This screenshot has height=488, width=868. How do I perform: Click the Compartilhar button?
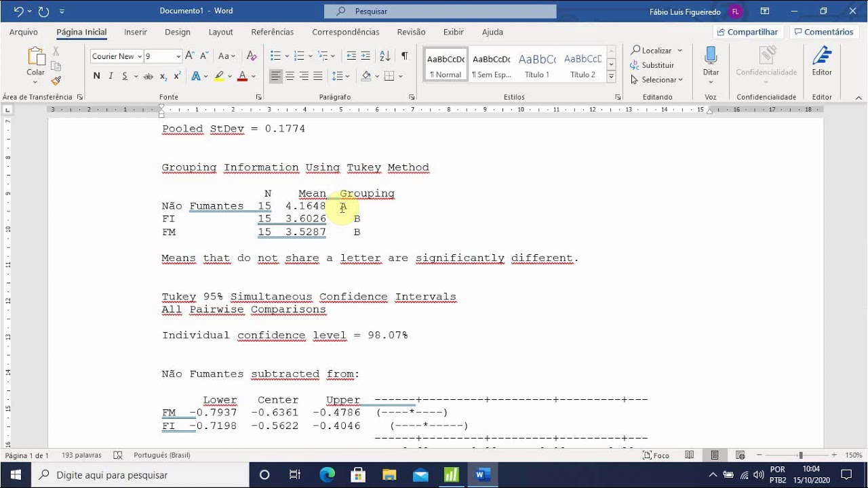coord(748,32)
